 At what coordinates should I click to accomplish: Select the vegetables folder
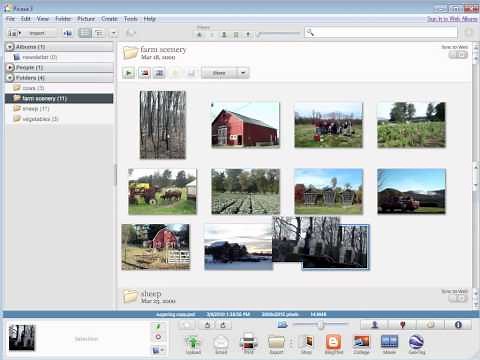click(x=59, y=119)
